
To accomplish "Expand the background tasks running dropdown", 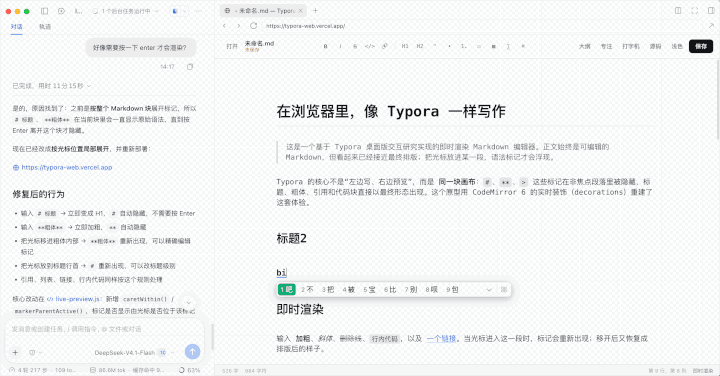I will click(x=126, y=11).
